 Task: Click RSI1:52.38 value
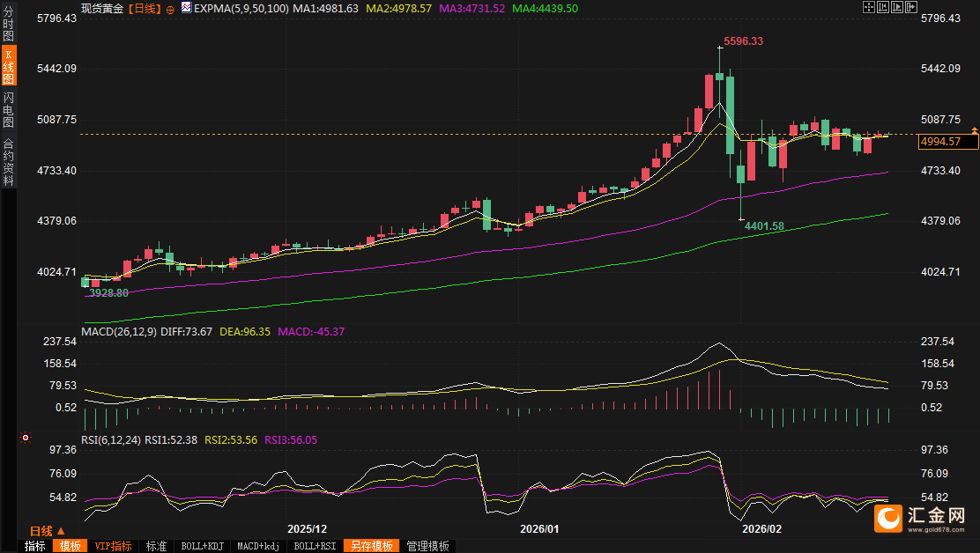pos(171,440)
